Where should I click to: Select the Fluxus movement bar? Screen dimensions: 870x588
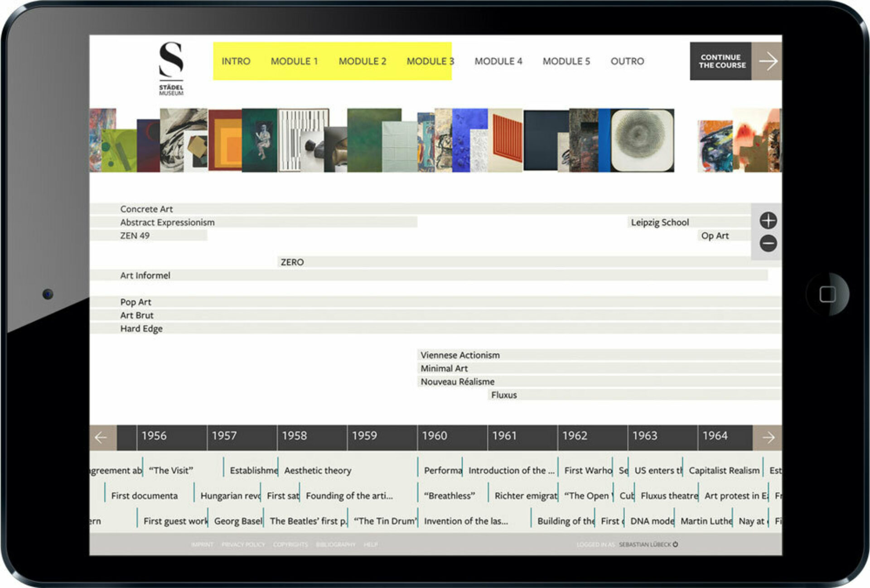point(635,395)
